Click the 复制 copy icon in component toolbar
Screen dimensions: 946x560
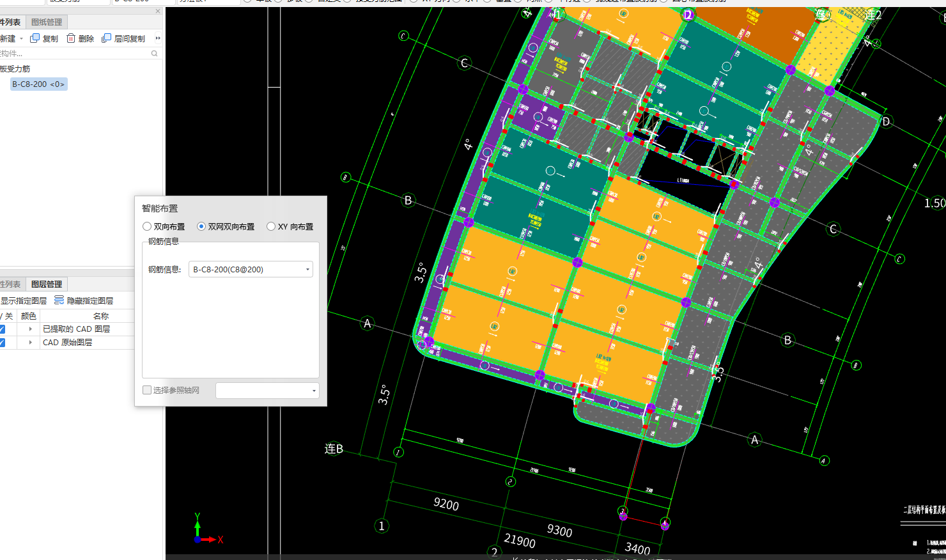coord(35,38)
